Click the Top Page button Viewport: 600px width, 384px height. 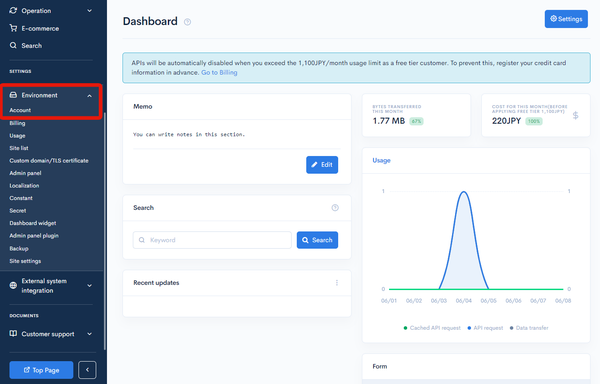(41, 370)
